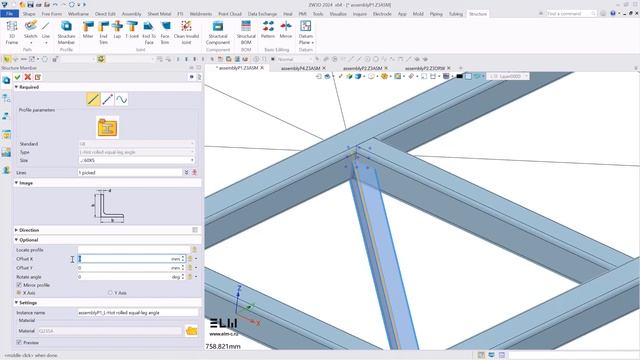Cancel with the red X icon
640x360 pixels.
click(x=27, y=77)
